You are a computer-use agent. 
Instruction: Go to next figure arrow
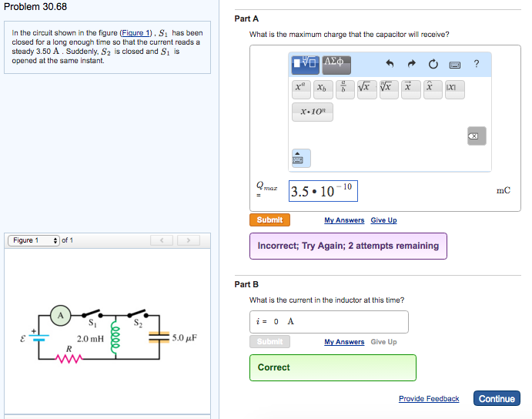click(189, 240)
